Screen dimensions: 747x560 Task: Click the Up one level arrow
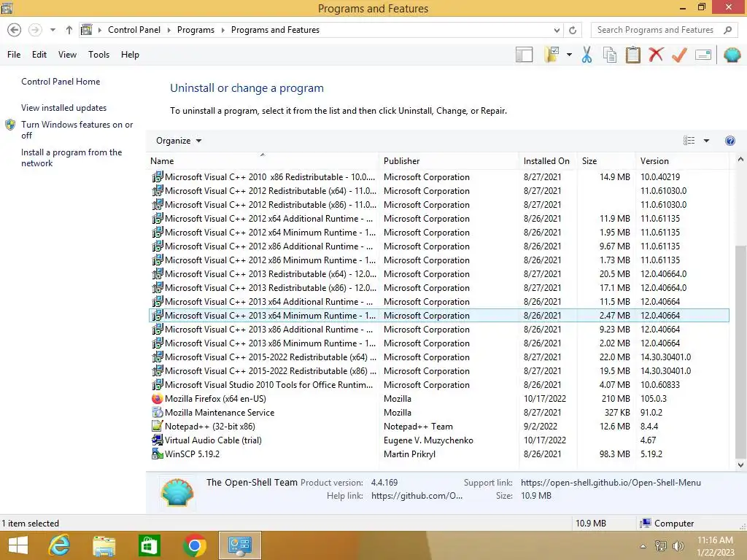[69, 30]
